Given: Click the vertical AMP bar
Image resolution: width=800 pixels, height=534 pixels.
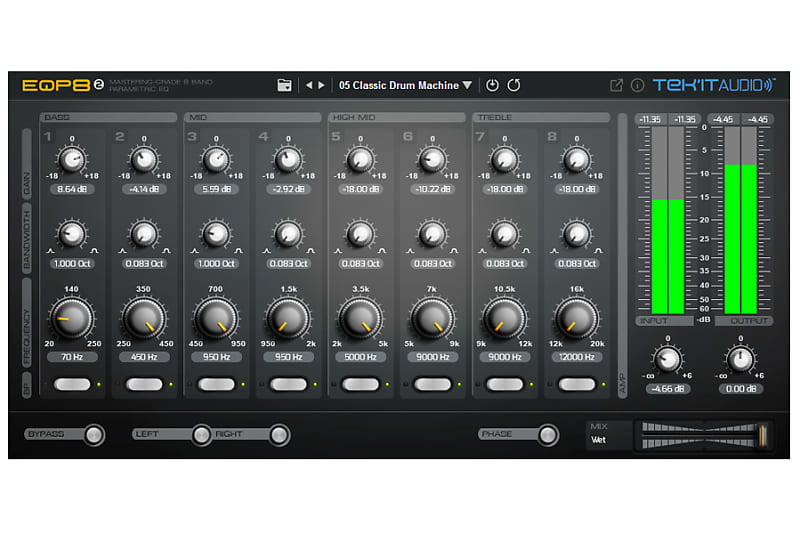Looking at the screenshot, I should coord(622,256).
